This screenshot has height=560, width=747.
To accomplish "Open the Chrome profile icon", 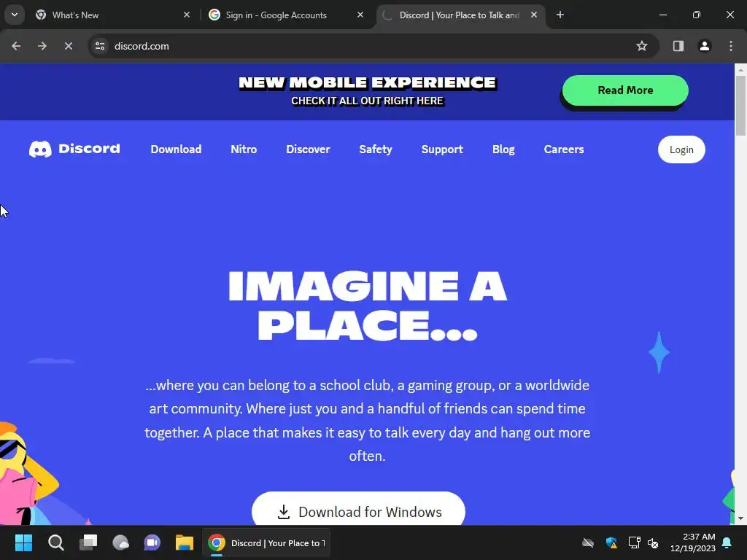I will (x=705, y=46).
